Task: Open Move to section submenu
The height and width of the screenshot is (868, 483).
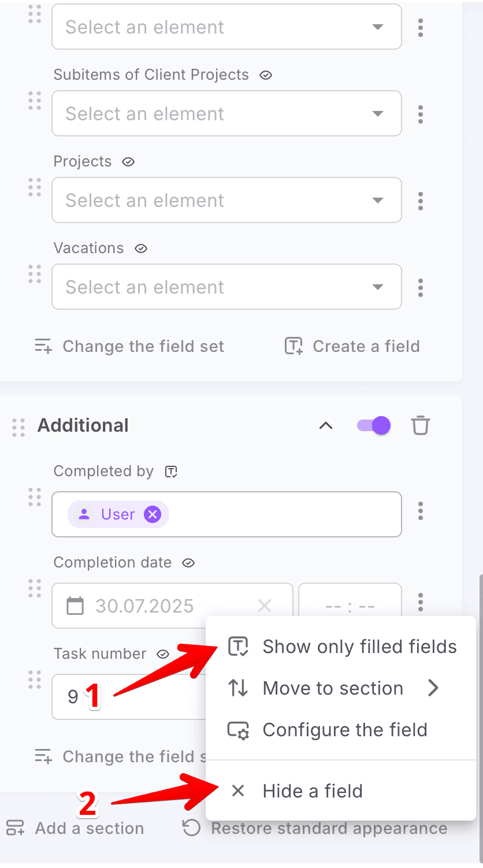Action: pyautogui.click(x=333, y=688)
